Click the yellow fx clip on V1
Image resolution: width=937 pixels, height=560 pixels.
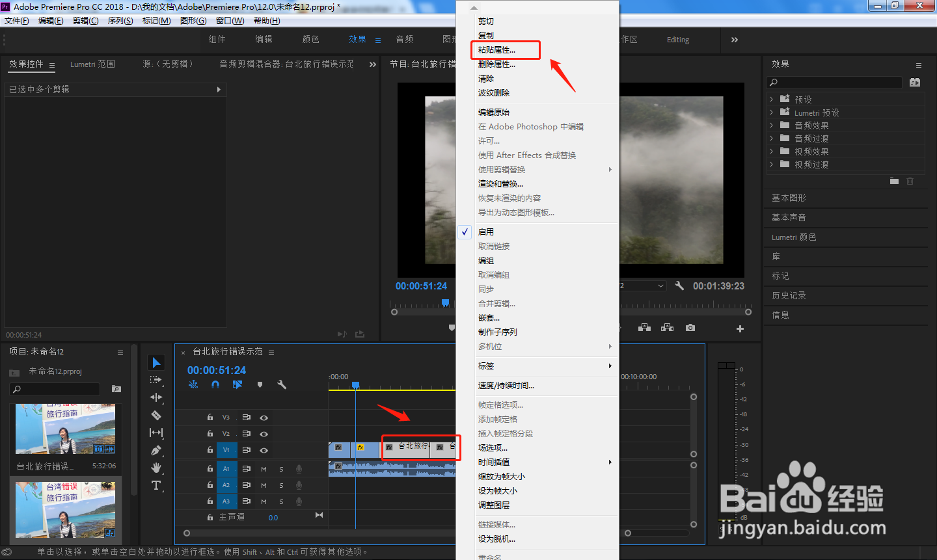364,449
